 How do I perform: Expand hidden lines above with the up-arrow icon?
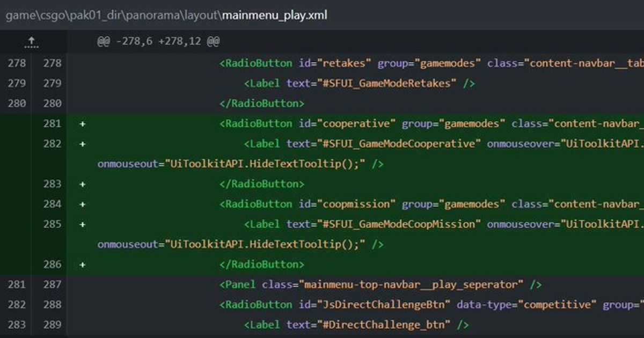(x=32, y=41)
